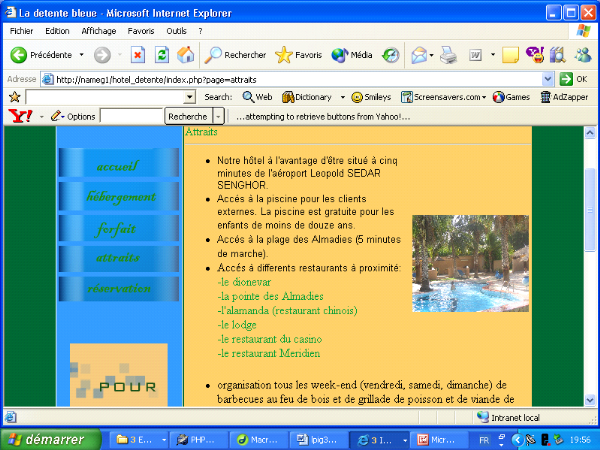Open the History clock icon
This screenshot has width=600, height=450.
(390, 55)
